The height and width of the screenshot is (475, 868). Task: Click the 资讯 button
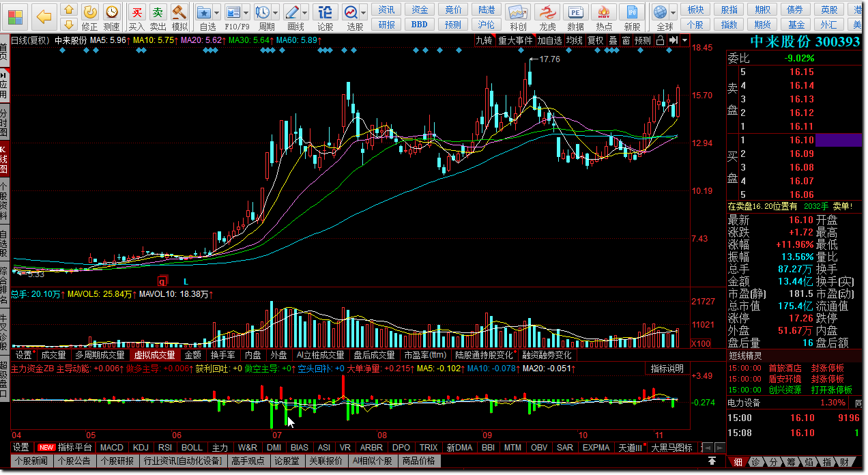coord(387,10)
